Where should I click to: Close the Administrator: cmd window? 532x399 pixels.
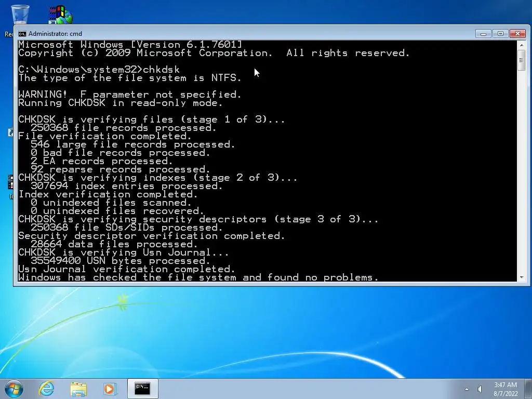[517, 34]
